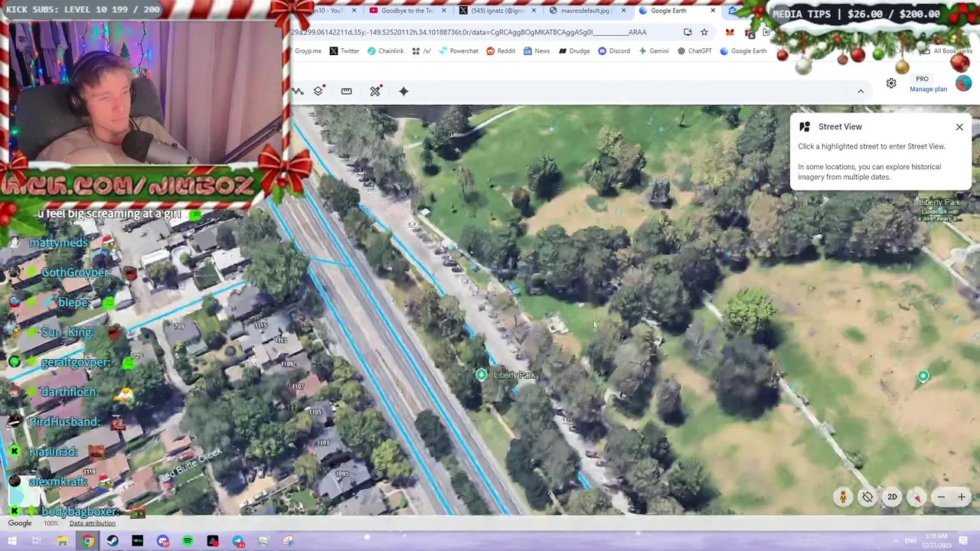Toggle the tilt rotation lock icon
Screen dimensions: 980x551
(x=867, y=497)
